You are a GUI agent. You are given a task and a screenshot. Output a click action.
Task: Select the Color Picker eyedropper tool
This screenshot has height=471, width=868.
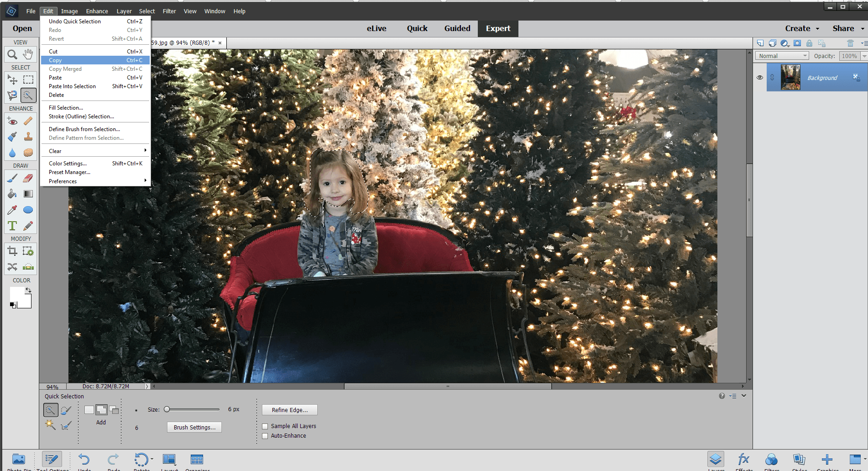point(12,210)
